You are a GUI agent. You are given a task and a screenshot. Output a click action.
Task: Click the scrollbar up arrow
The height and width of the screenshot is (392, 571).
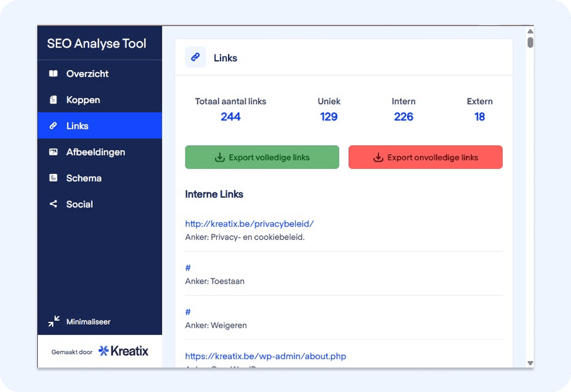(530, 32)
